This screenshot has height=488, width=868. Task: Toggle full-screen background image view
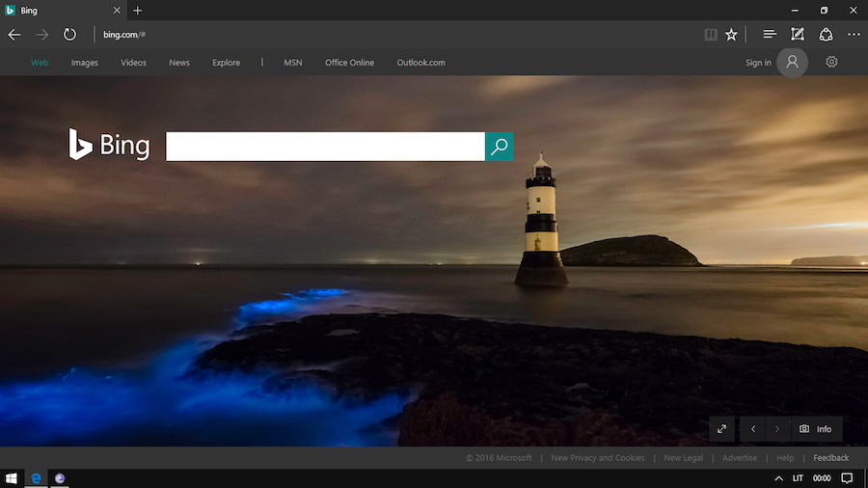(721, 429)
